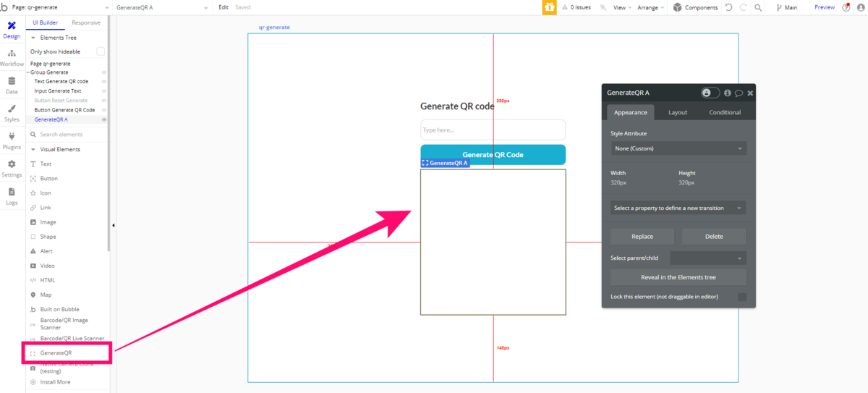
Task: Collapse the Visual Elements section
Action: click(33, 149)
